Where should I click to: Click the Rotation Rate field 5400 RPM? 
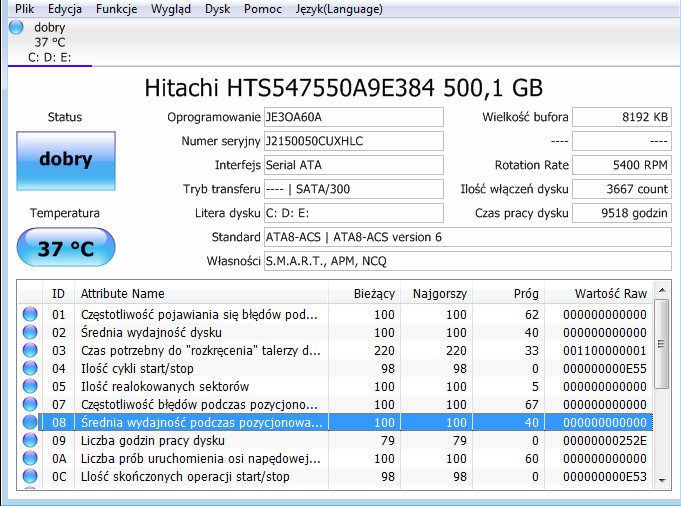coord(622,165)
